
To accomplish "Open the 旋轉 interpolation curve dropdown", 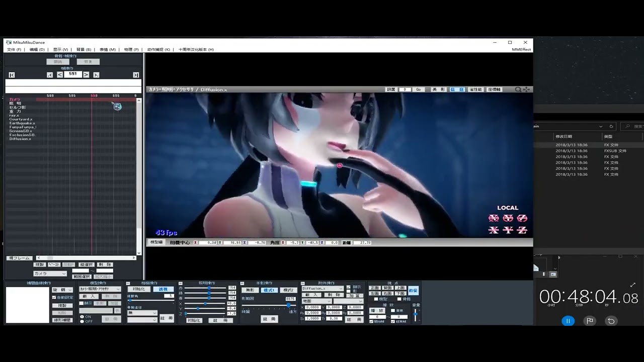I will 63,290.
